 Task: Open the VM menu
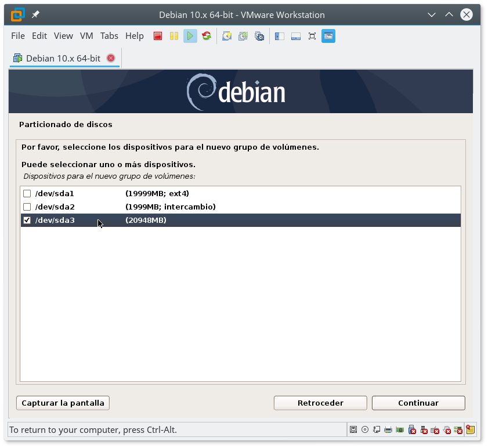(x=86, y=36)
